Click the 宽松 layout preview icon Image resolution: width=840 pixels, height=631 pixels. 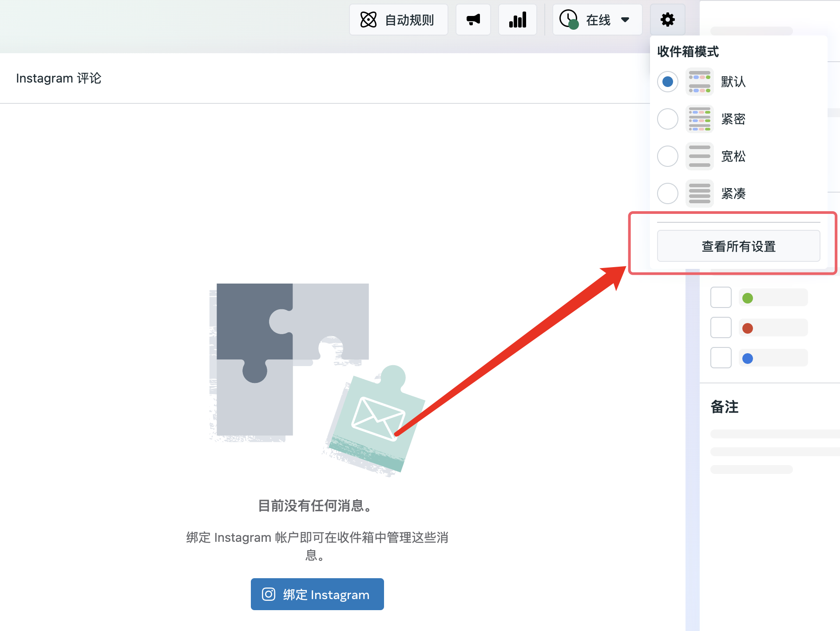click(x=700, y=156)
